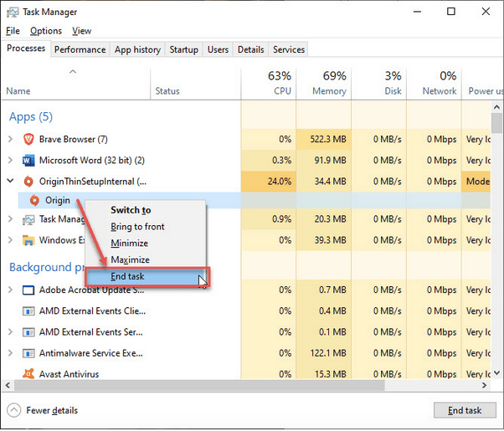Open the File menu
Viewport: 504px width, 431px height.
click(x=13, y=31)
